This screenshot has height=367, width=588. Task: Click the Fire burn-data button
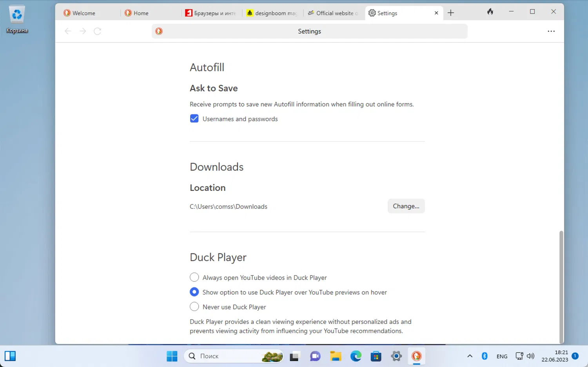(x=490, y=12)
